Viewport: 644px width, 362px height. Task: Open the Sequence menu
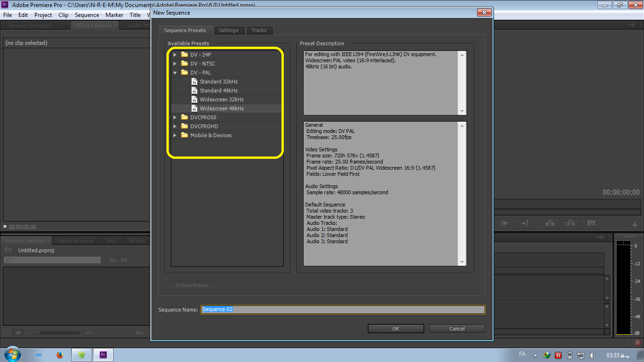pos(87,15)
